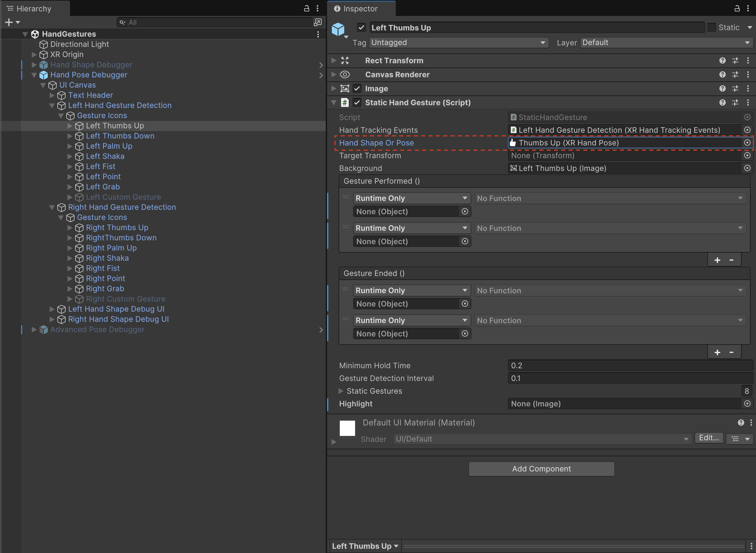Viewport: 756px width, 553px height.
Task: Switch to the Inspector tab
Action: (x=360, y=9)
